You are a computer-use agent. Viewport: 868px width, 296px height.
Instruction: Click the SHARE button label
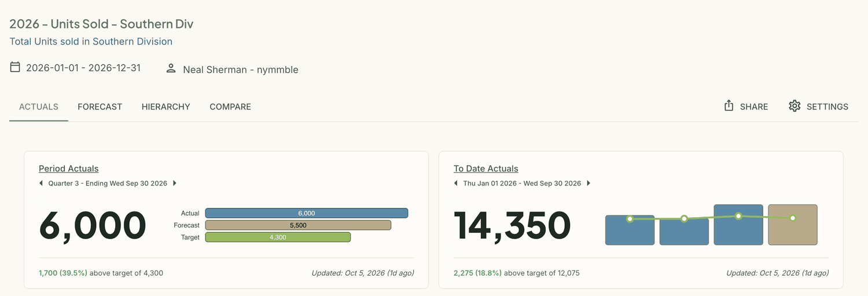point(754,107)
